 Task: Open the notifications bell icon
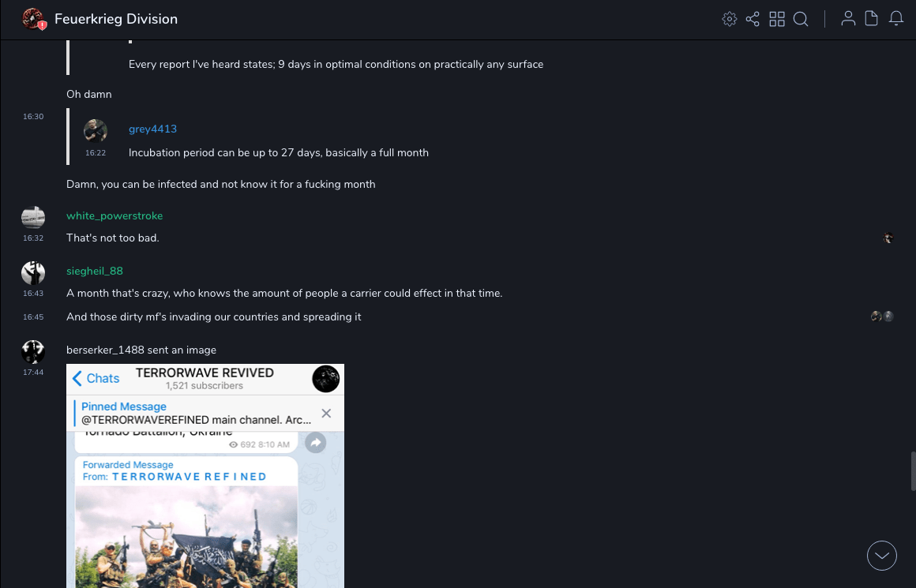click(896, 19)
